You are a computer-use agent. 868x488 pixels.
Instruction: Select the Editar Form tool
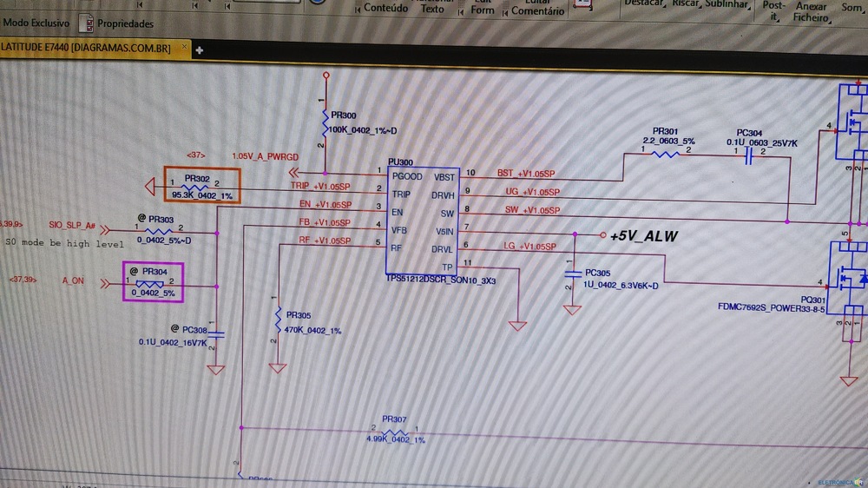(x=482, y=8)
